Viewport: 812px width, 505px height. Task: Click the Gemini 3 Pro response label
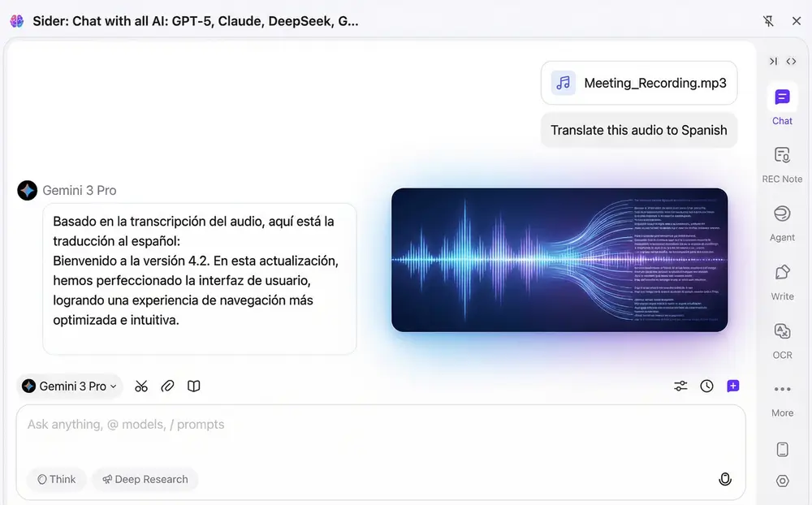coord(80,190)
